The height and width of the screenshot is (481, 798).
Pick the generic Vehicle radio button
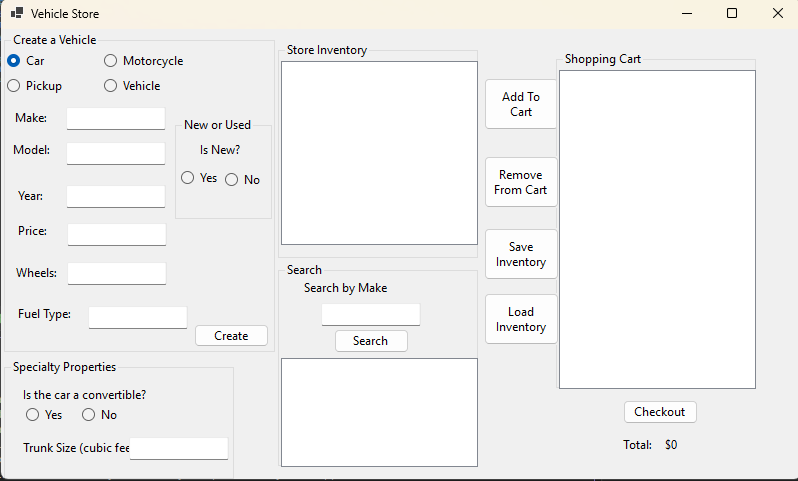click(132, 86)
